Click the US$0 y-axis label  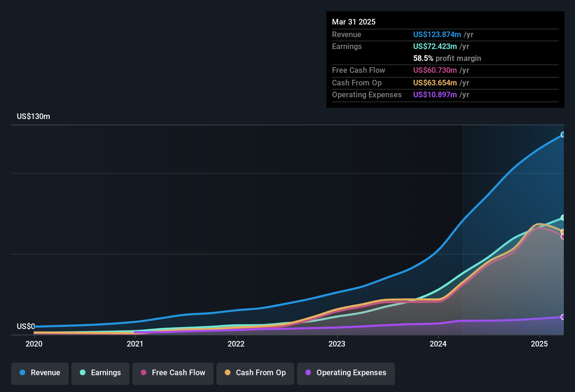click(x=26, y=327)
